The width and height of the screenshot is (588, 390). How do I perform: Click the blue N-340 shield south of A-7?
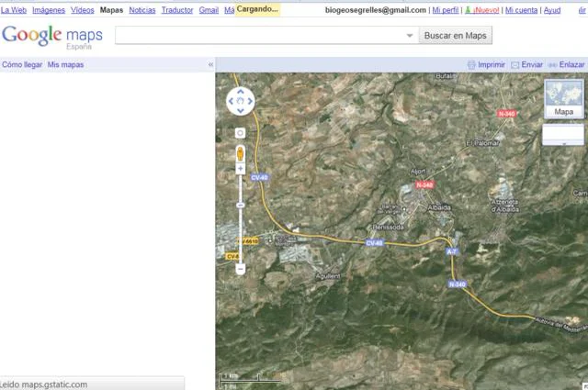[x=458, y=284]
